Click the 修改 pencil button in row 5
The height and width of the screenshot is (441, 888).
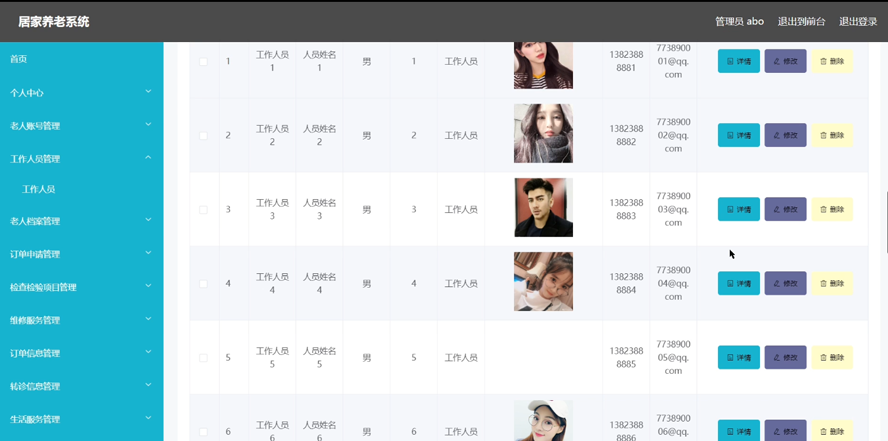[785, 358]
